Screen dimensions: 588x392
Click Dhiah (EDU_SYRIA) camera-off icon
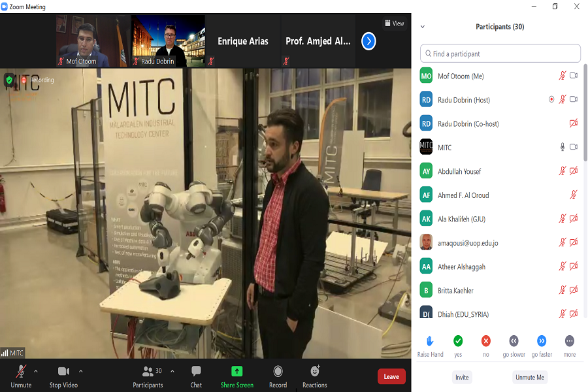coord(574,314)
